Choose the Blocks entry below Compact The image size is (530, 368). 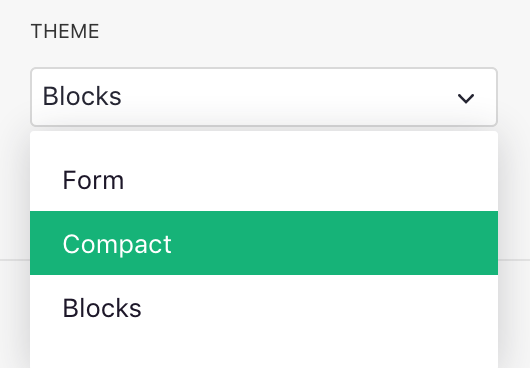point(264,307)
